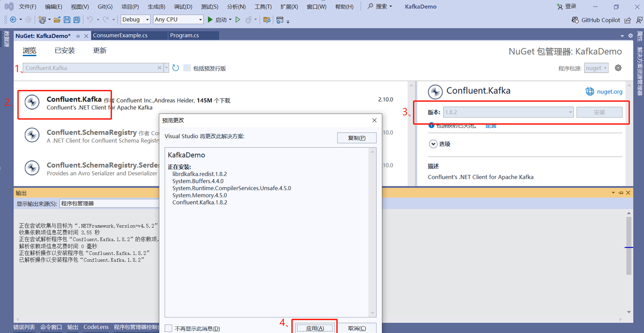The height and width of the screenshot is (333, 644).
Task: Click the preview dialog vertical scrollbar
Action: (372, 232)
